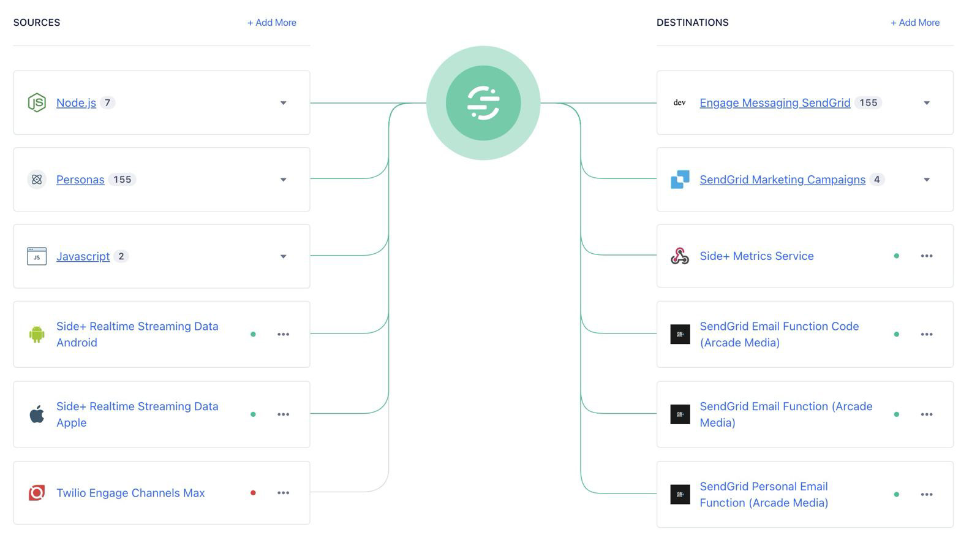Open the Engage Messaging SendGrid link
Image resolution: width=980 pixels, height=537 pixels.
click(x=775, y=103)
